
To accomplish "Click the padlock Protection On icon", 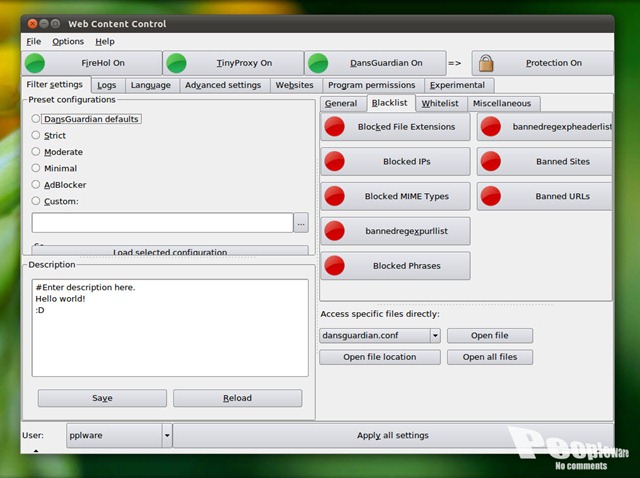I will (486, 63).
